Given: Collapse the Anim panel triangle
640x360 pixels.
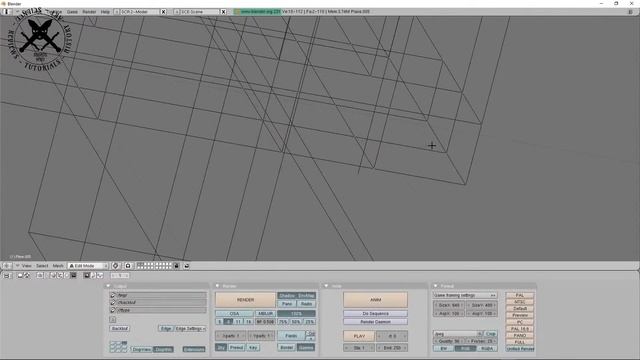Looking at the screenshot, I should tap(326, 286).
